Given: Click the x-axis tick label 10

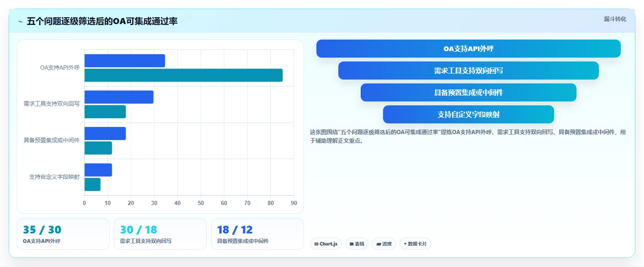Looking at the screenshot, I should [x=107, y=203].
